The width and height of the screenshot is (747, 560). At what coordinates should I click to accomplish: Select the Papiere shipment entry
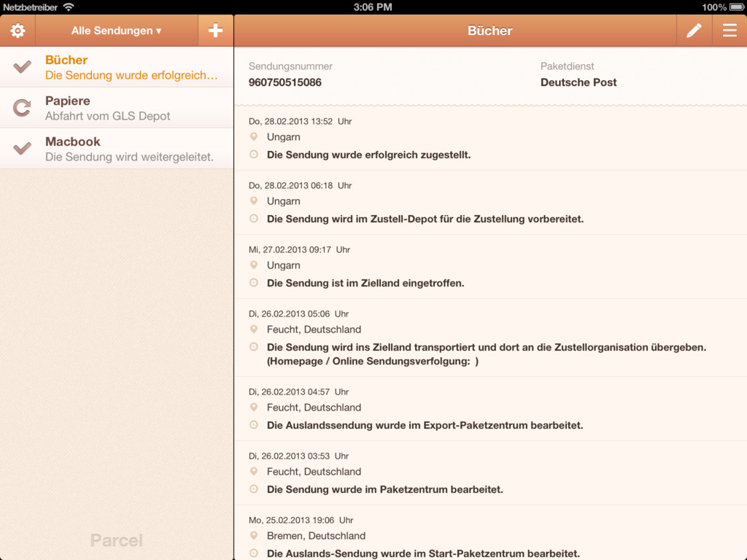click(131, 108)
